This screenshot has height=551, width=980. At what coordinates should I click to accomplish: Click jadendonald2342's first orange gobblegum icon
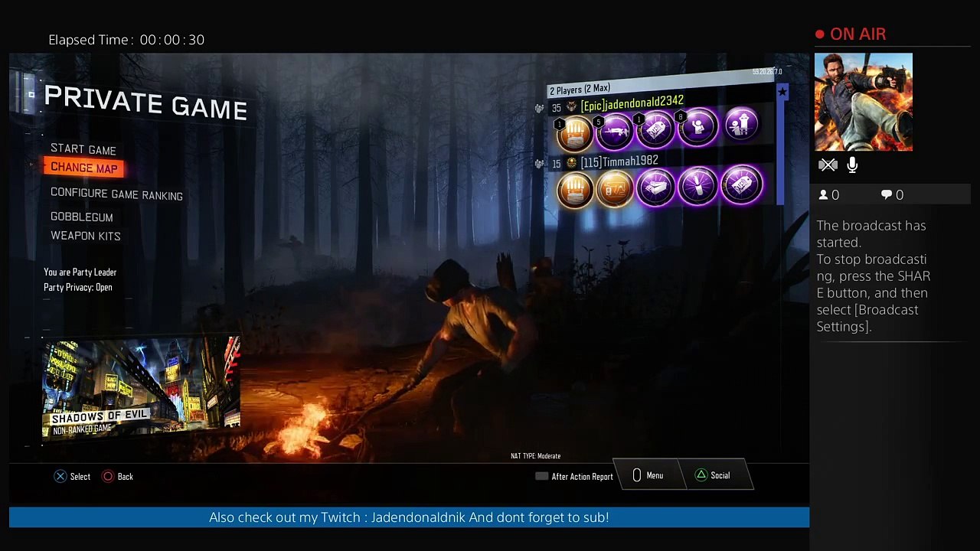click(x=574, y=132)
